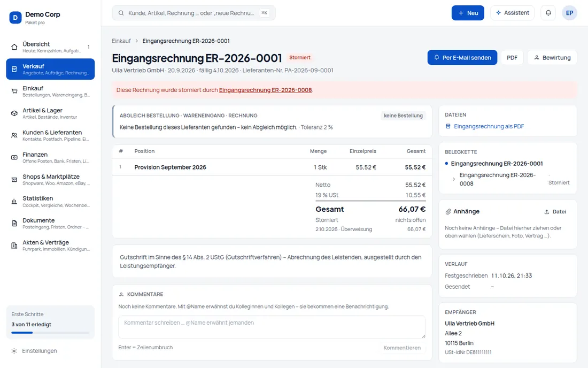The height and width of the screenshot is (368, 588).
Task: Open Akten & Verträge
Action: click(x=50, y=246)
